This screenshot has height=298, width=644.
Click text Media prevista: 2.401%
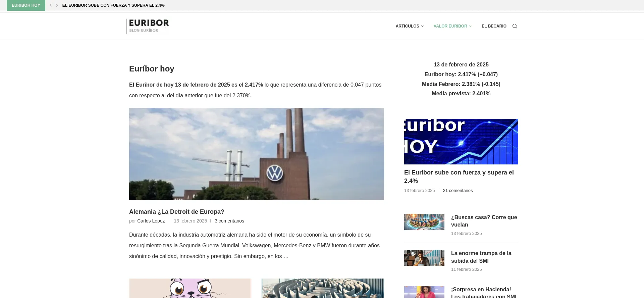pyautogui.click(x=461, y=93)
